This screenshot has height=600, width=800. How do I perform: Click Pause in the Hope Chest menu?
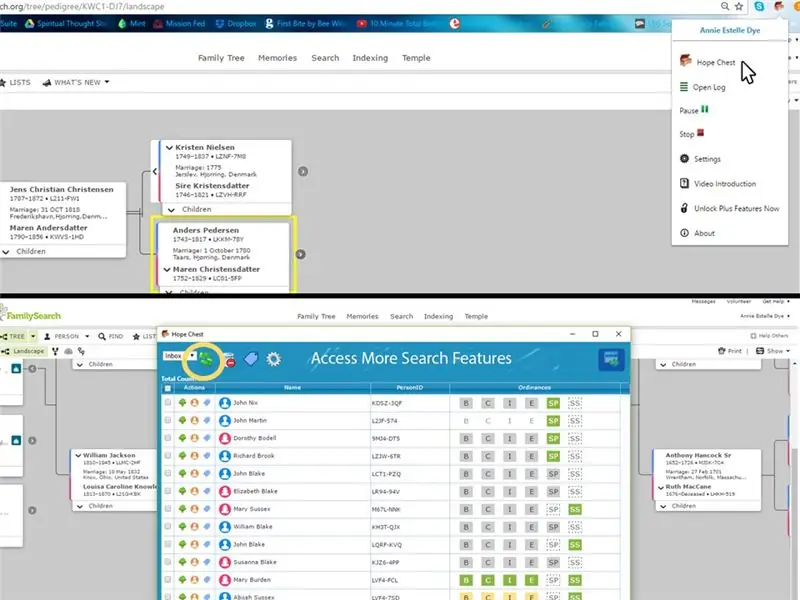click(x=693, y=110)
